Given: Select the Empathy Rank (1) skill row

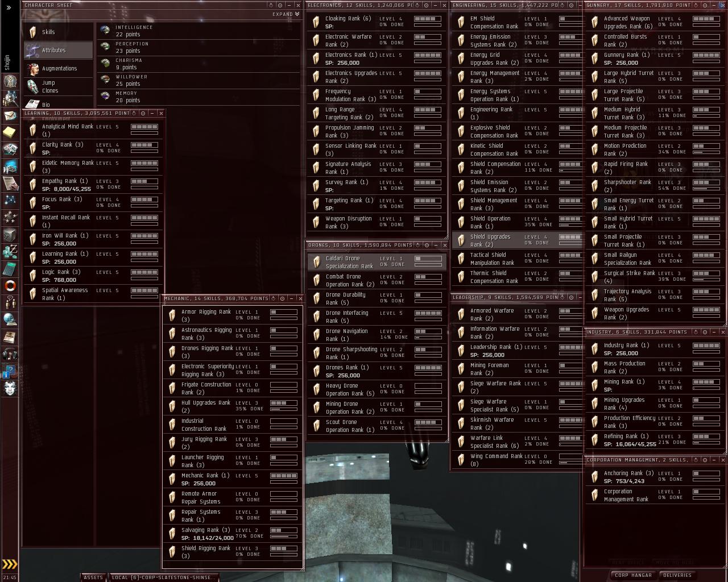Looking at the screenshot, I should coord(93,185).
